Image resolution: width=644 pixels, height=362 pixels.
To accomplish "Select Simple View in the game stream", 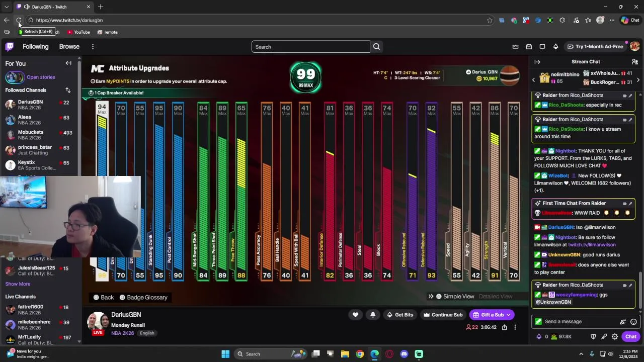I will tap(458, 297).
